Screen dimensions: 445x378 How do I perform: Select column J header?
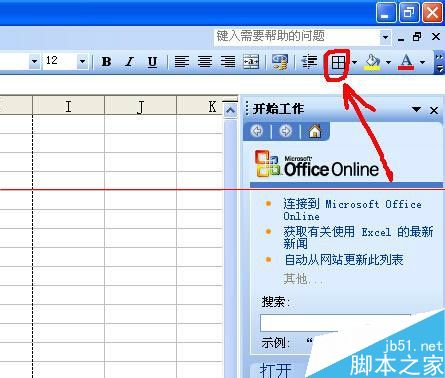[140, 106]
